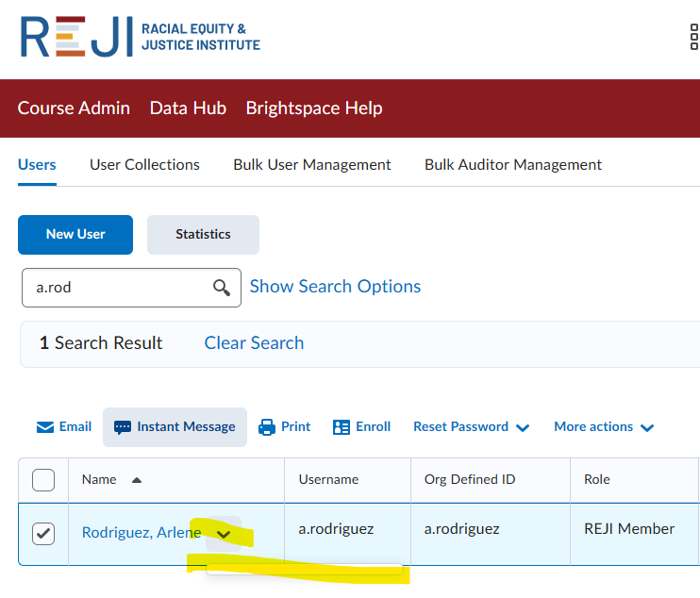700x598 pixels.
Task: Click the Instant Message button label
Action: (186, 427)
